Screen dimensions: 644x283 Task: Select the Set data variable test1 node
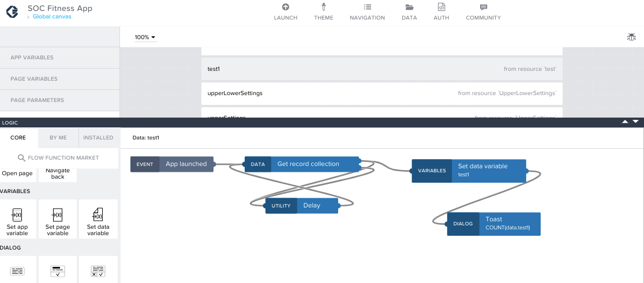(x=469, y=171)
